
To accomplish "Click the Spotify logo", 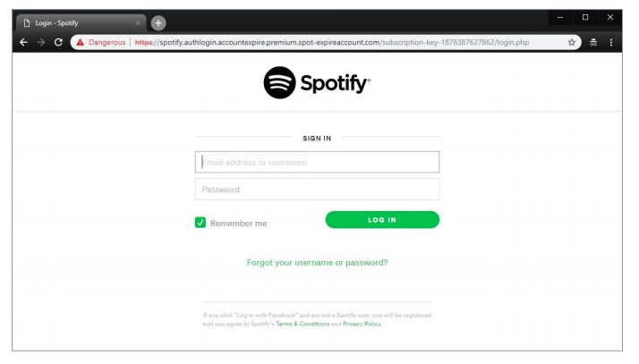I will click(317, 83).
